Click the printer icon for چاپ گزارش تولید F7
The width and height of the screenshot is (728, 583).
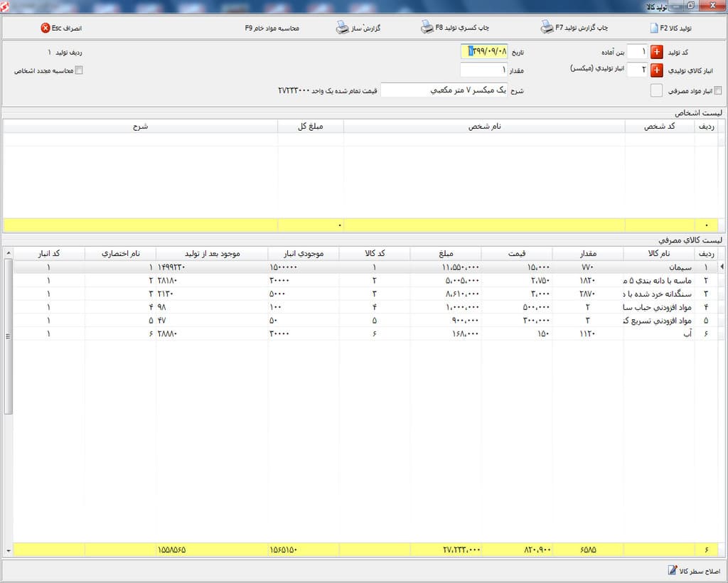click(x=547, y=27)
